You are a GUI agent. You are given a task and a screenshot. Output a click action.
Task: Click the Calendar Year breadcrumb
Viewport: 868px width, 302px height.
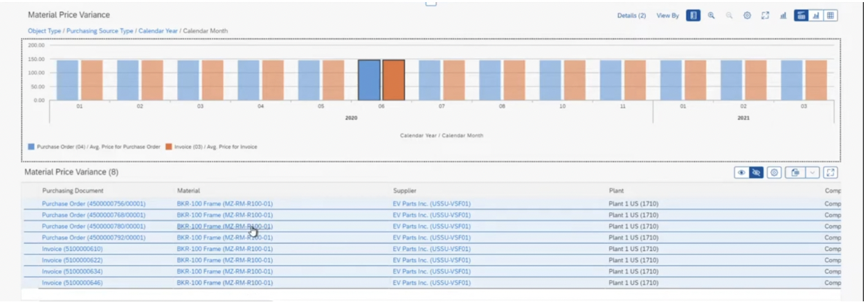click(158, 31)
